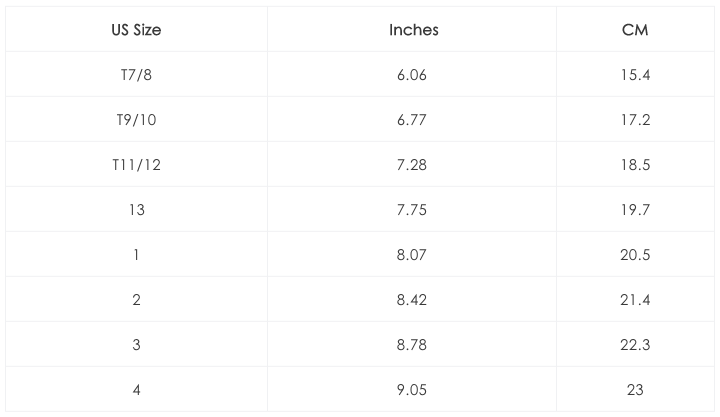Select the 18.5 CM cell

(635, 165)
